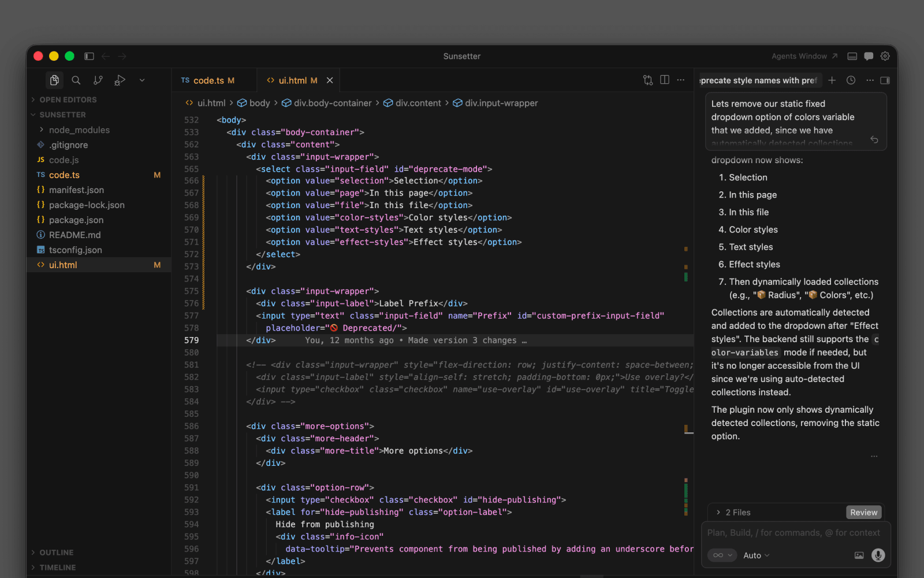Select the chat tab about deprecate style names
The width and height of the screenshot is (924, 578).
pos(759,80)
